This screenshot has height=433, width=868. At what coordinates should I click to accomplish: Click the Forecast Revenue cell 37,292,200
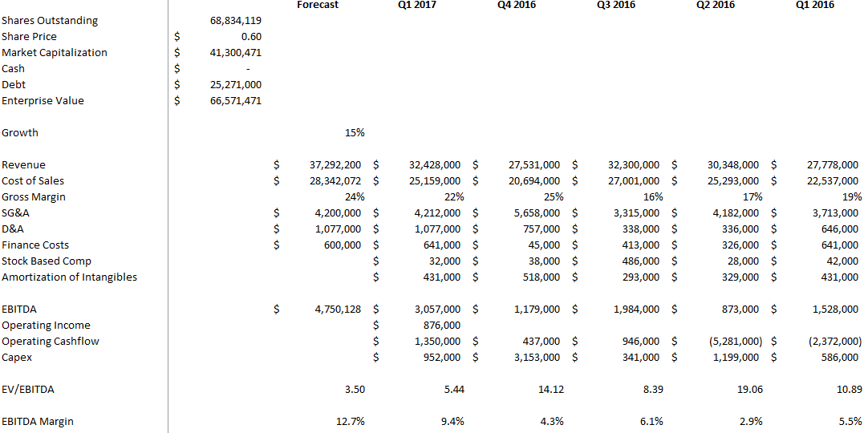tap(335, 164)
